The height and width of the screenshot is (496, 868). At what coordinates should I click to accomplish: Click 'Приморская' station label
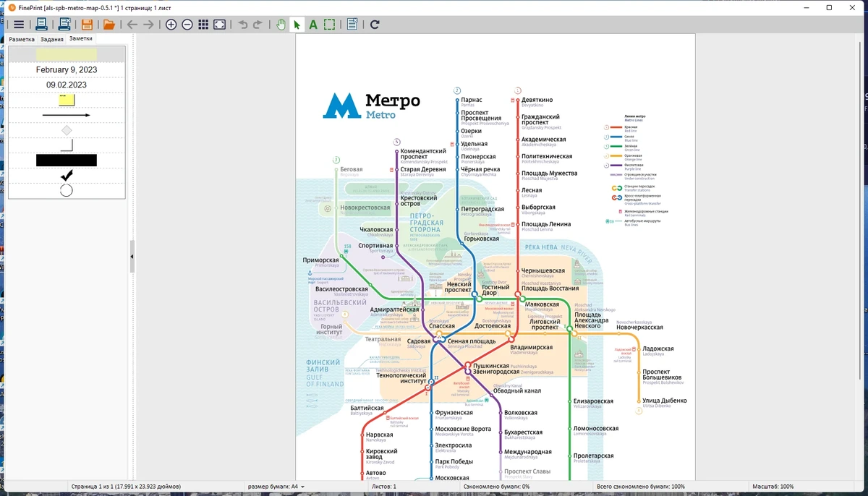click(320, 260)
